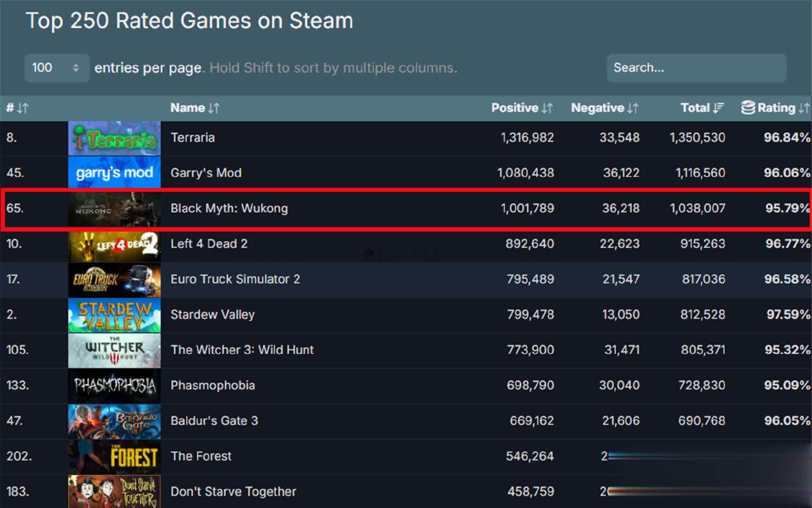Select Left 4 Dead 2 total 915,263
Viewport: 812px width, 508px height.
[x=702, y=244]
